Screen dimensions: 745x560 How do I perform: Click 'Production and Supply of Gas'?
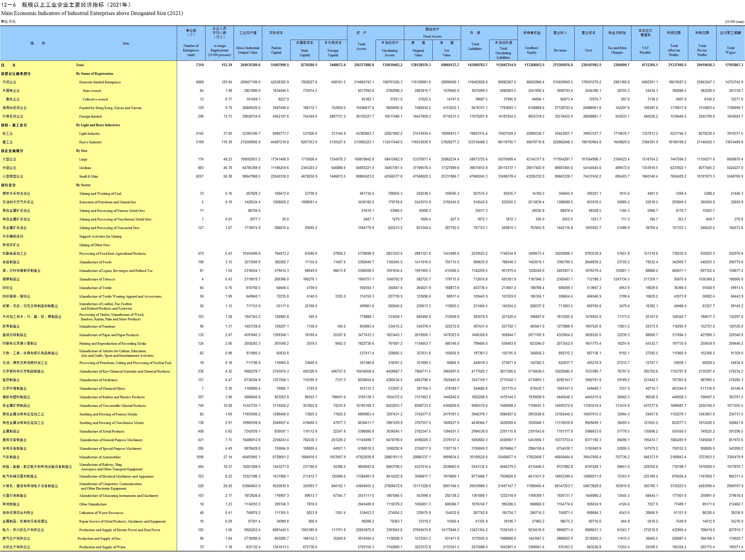click(x=99, y=539)
